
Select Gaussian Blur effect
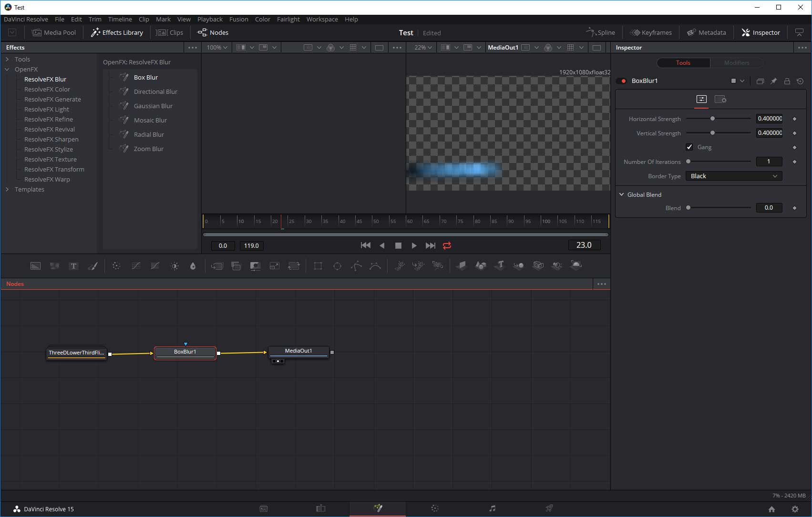coord(153,106)
